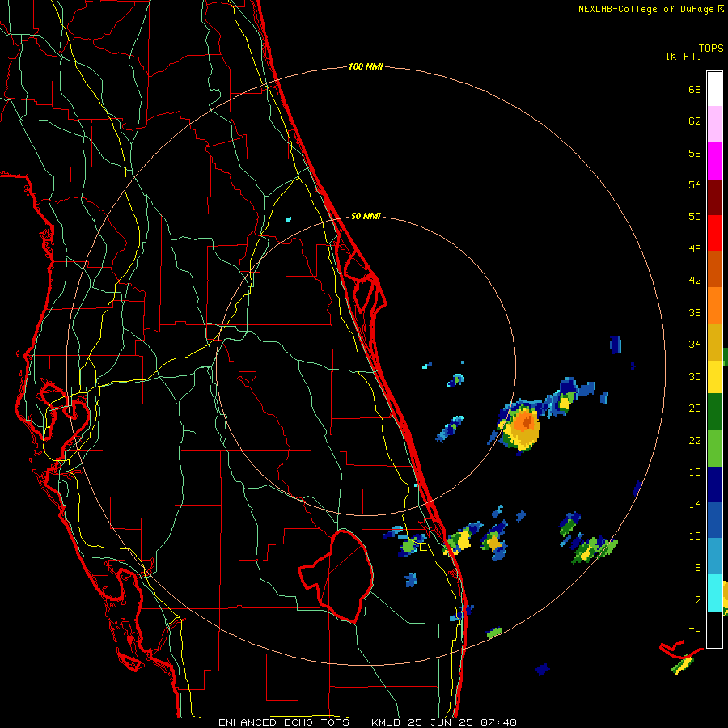
Task: Click the legend value label 46
Action: [695, 248]
